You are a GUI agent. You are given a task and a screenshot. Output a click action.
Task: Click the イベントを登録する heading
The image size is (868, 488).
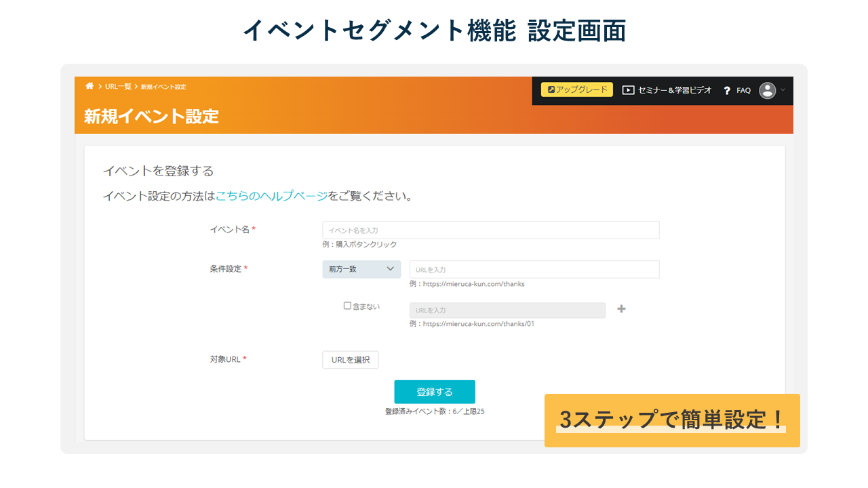[x=158, y=171]
